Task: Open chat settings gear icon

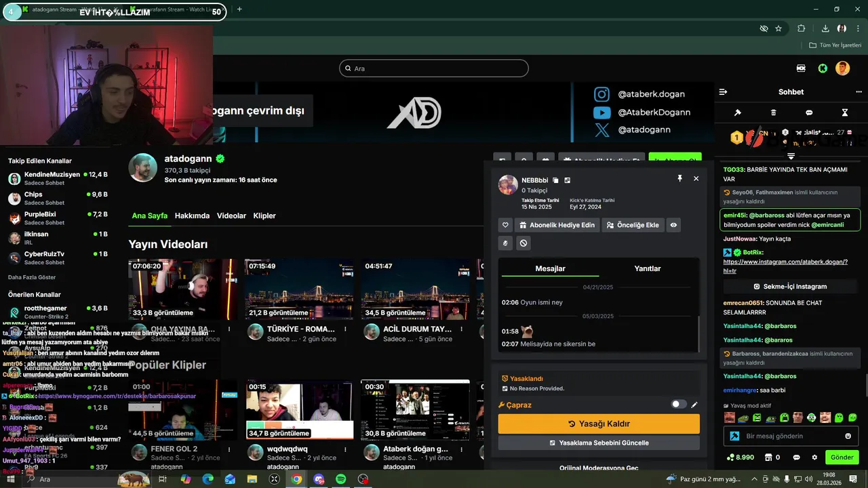Action: click(814, 457)
